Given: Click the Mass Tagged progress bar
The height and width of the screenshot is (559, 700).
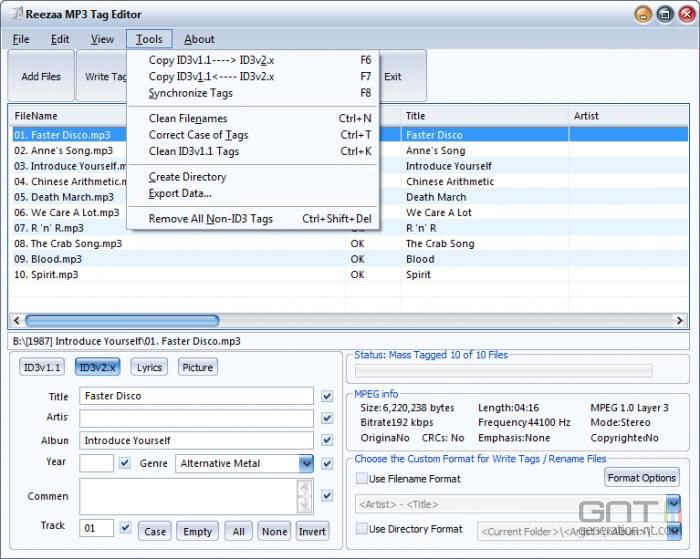Looking at the screenshot, I should tap(504, 371).
